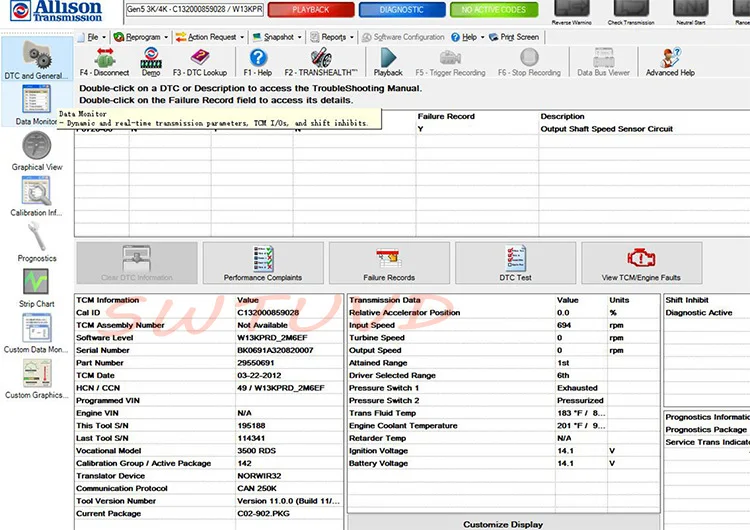Image resolution: width=750 pixels, height=530 pixels.
Task: Select the Output Shaft Speed Sensor Circuit row
Action: (x=606, y=129)
